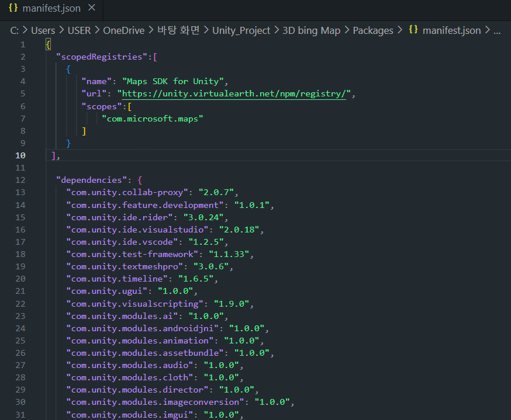
Task: Select the manifest.json editor tab
Action: click(51, 9)
